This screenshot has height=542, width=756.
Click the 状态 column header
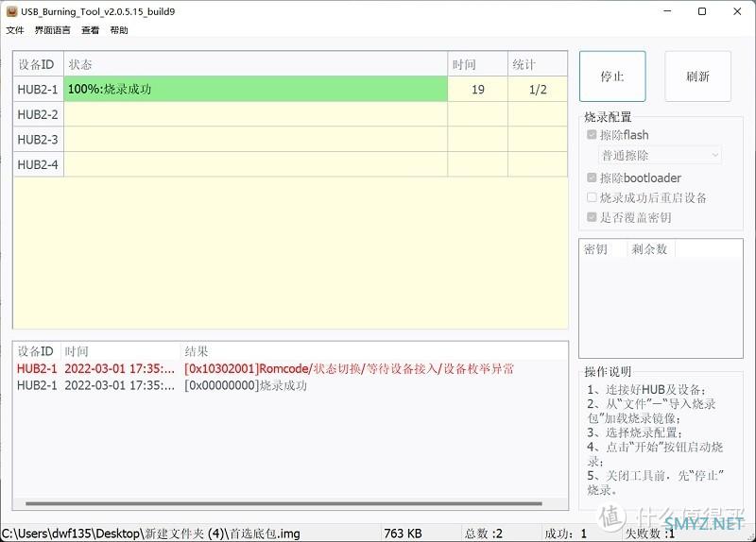pyautogui.click(x=255, y=64)
